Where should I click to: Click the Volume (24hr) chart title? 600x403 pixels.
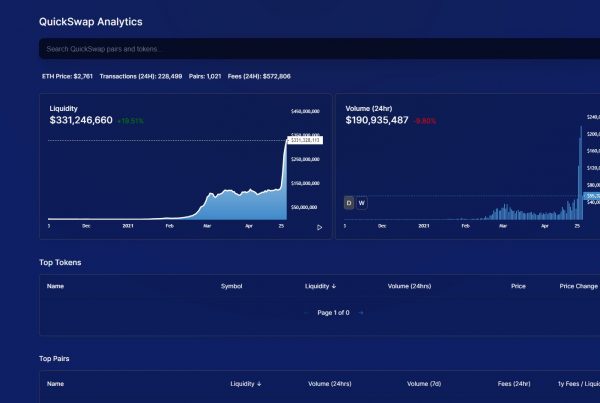369,109
